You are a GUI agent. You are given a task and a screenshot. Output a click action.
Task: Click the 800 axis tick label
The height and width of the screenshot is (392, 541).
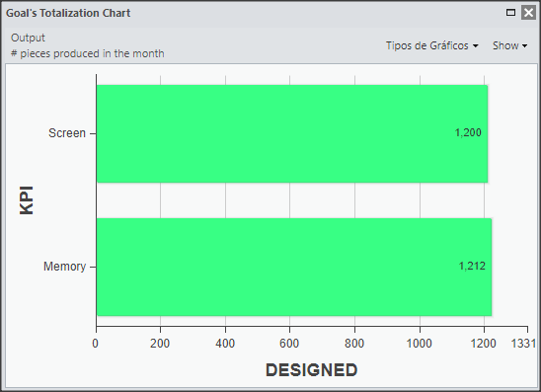pos(354,344)
